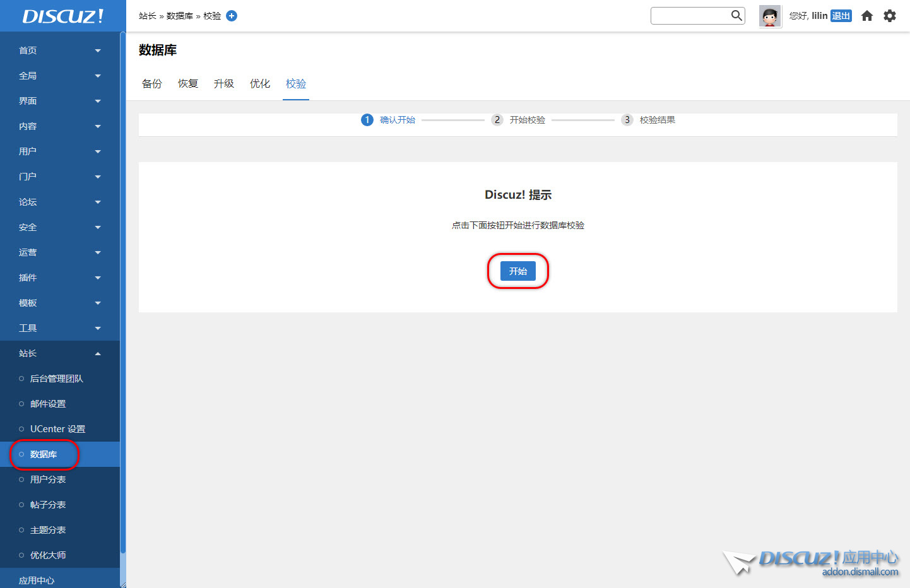Click the blue plus icon in breadcrumb
Image resolution: width=910 pixels, height=588 pixels.
[232, 16]
